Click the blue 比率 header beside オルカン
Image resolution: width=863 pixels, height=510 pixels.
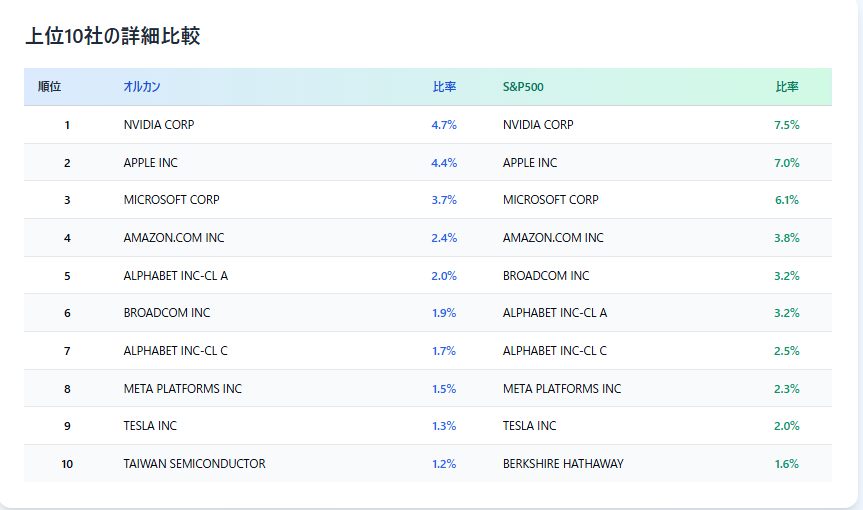click(x=444, y=87)
